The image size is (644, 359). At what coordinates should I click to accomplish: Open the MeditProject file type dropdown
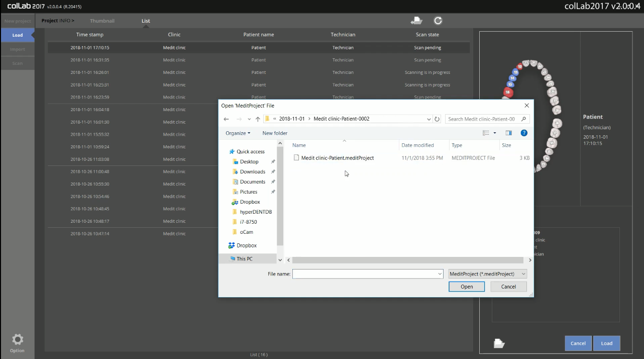click(488, 274)
